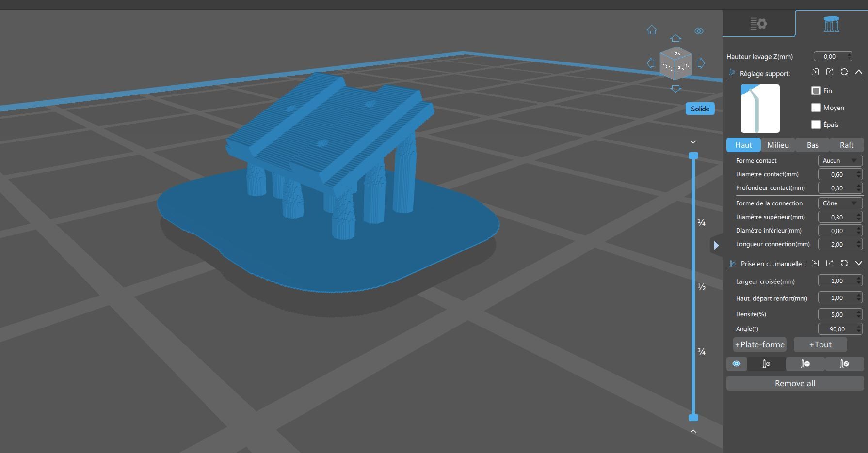Viewport: 868px width, 453px height.
Task: Open the slicer settings tab icon
Action: (758, 23)
